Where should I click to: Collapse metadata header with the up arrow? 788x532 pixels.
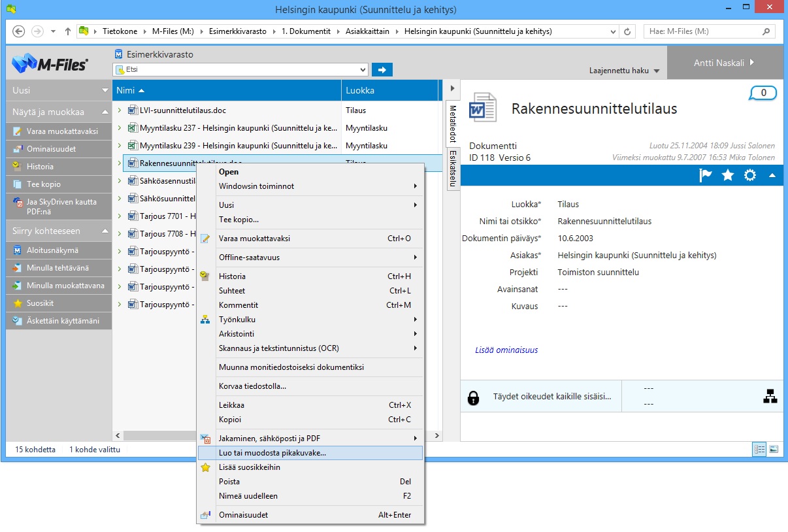click(x=772, y=175)
